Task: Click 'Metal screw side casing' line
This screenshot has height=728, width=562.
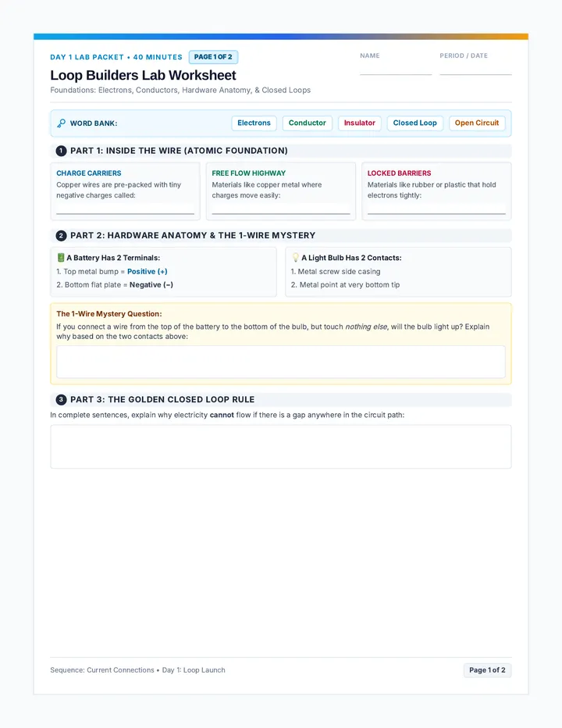Action: click(336, 272)
